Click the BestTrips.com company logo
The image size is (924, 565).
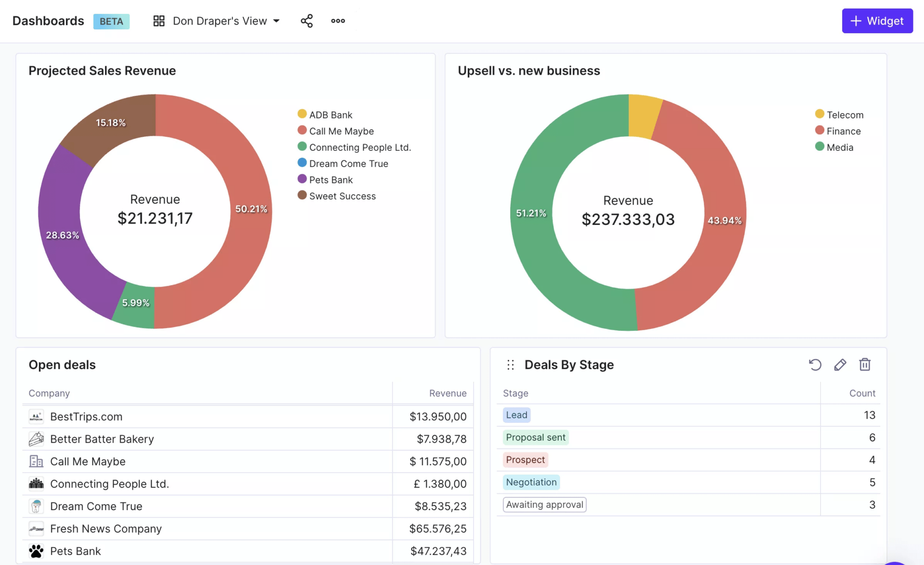[x=36, y=416]
